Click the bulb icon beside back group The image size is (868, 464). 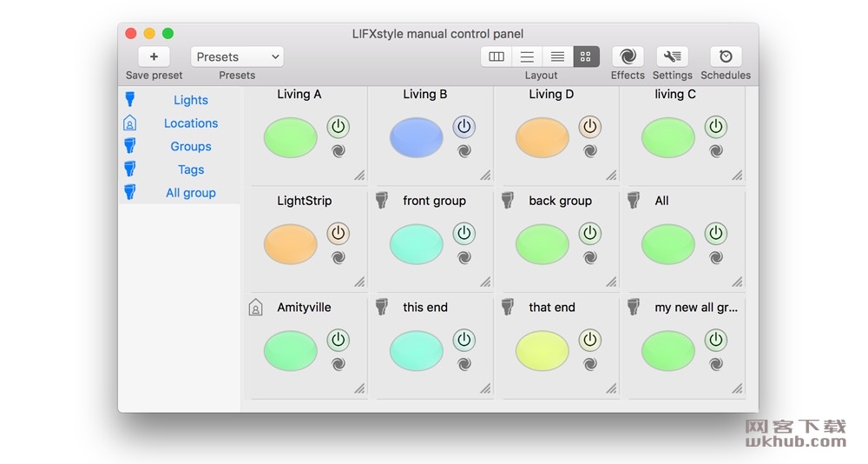tap(508, 200)
